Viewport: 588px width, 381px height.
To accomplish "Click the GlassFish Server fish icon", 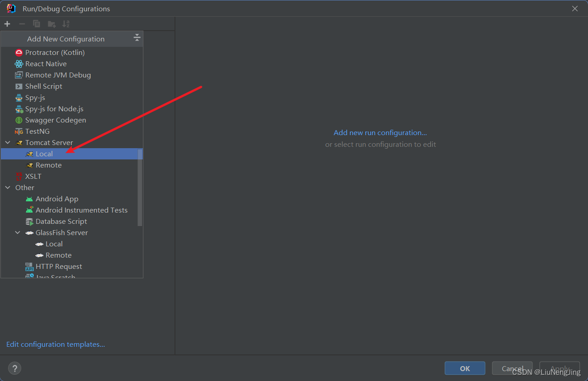I will (29, 233).
